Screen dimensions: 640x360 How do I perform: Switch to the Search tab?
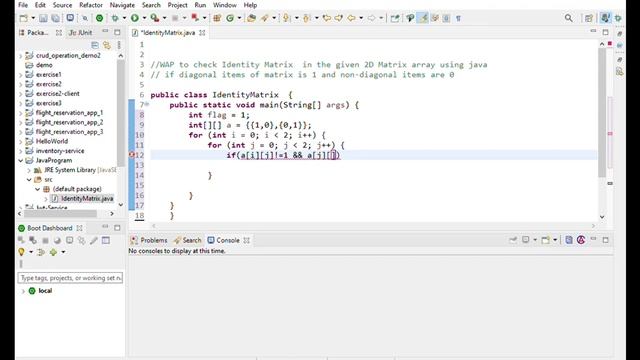click(187, 240)
